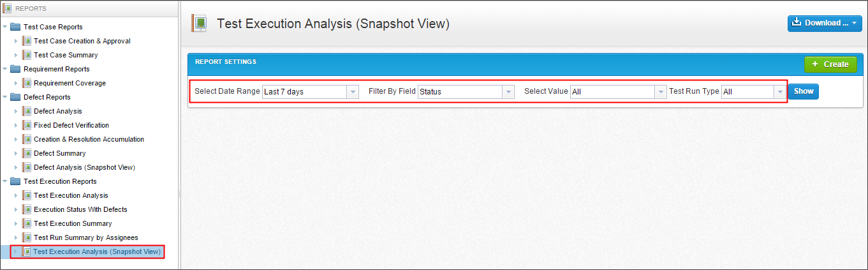Open Test Run Summary by Assignees

point(85,237)
